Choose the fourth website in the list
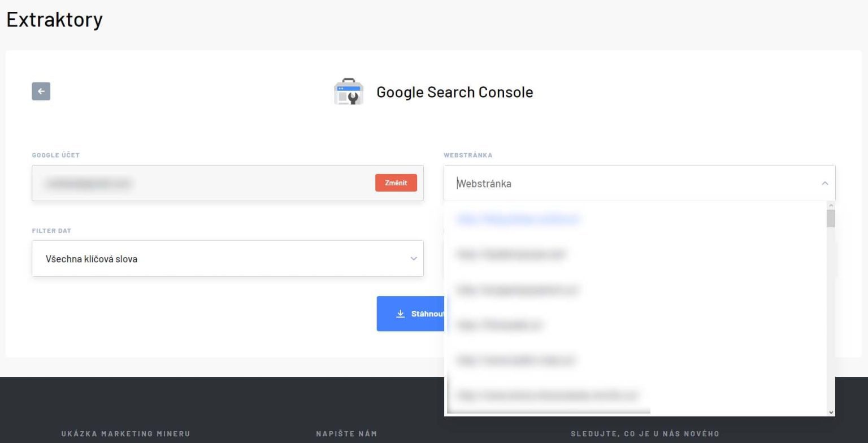868x443 pixels. [x=500, y=325]
